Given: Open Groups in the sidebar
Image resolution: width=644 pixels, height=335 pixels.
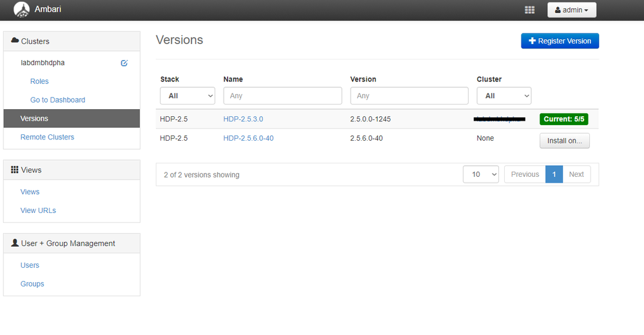Looking at the screenshot, I should (x=32, y=283).
